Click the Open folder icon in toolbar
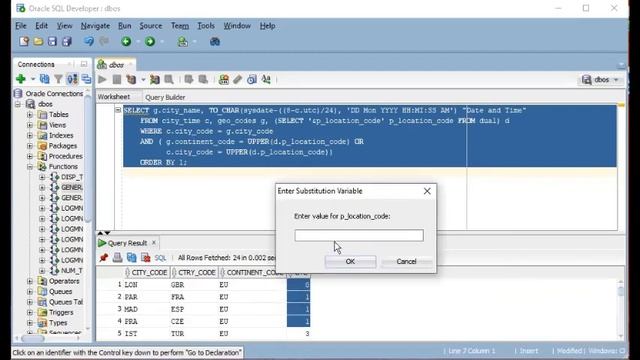This screenshot has width=640, height=360. point(38,41)
